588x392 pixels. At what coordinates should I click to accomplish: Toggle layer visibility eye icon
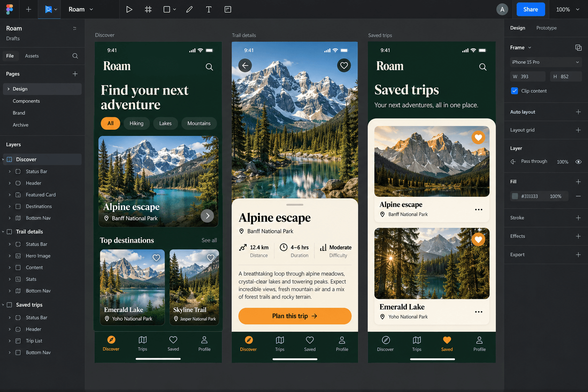[578, 162]
